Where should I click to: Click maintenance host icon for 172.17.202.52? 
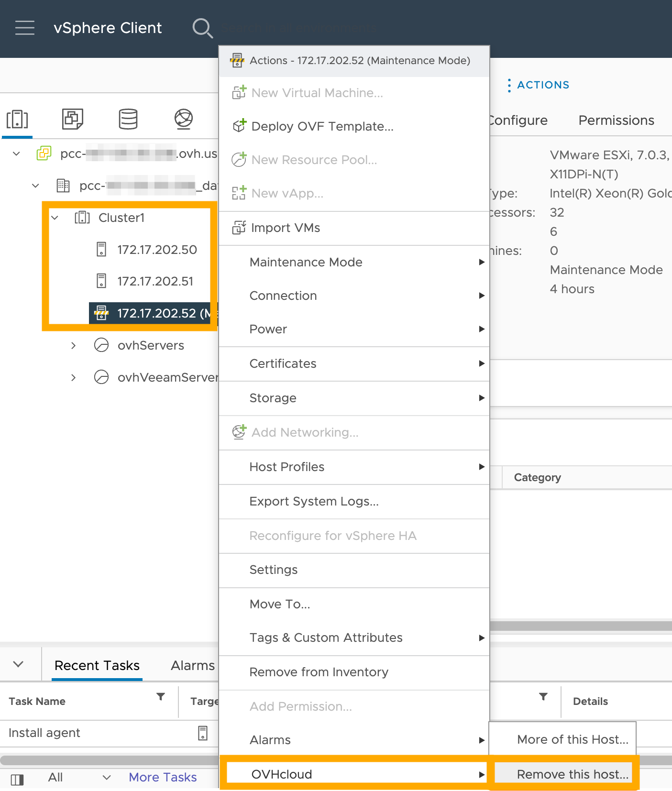click(101, 313)
